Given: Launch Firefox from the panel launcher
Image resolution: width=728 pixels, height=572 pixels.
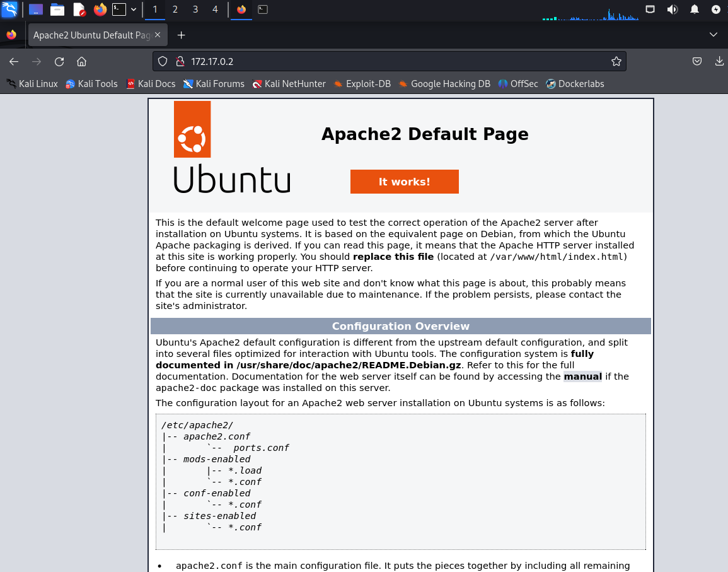Looking at the screenshot, I should pos(100,9).
